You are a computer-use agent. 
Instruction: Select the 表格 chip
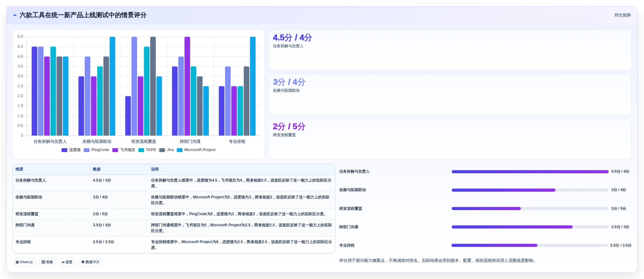[x=47, y=262]
